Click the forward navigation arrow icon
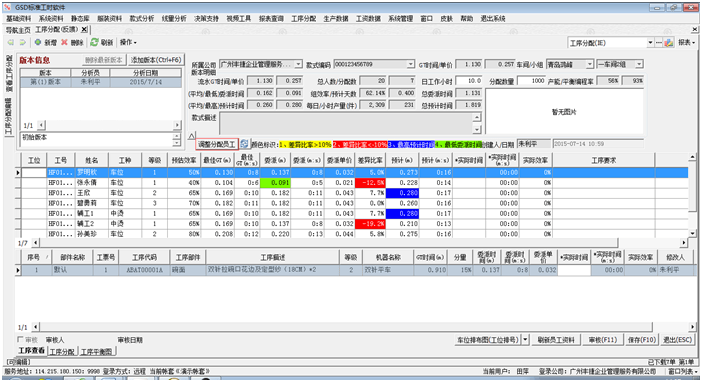702x382 pixels. click(22, 43)
